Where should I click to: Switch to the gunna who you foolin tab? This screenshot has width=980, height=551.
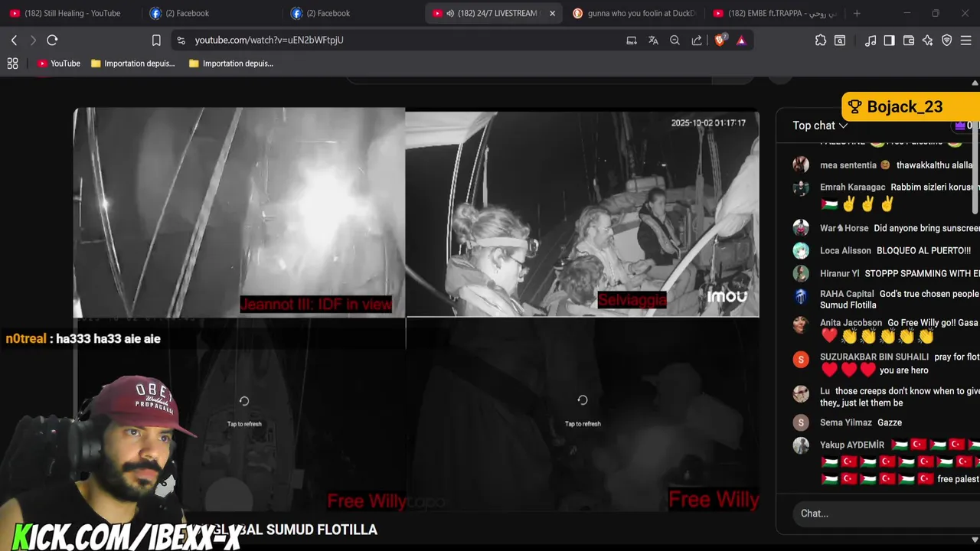tap(634, 13)
